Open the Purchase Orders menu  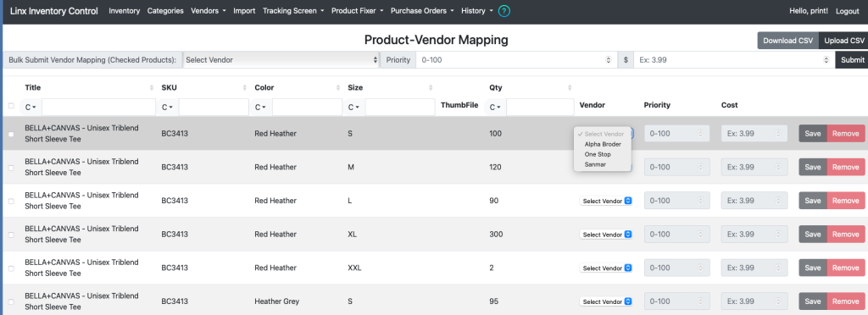(x=422, y=11)
